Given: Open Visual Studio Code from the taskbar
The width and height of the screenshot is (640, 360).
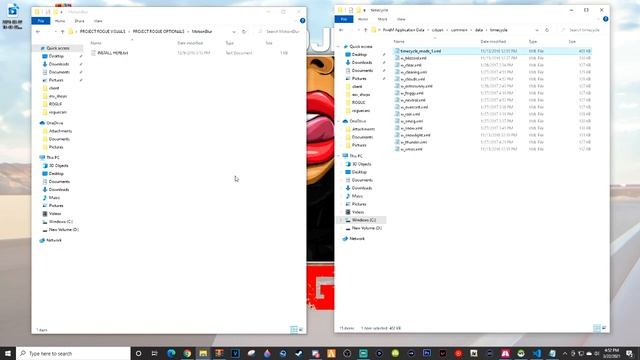Looking at the screenshot, I should (537, 353).
